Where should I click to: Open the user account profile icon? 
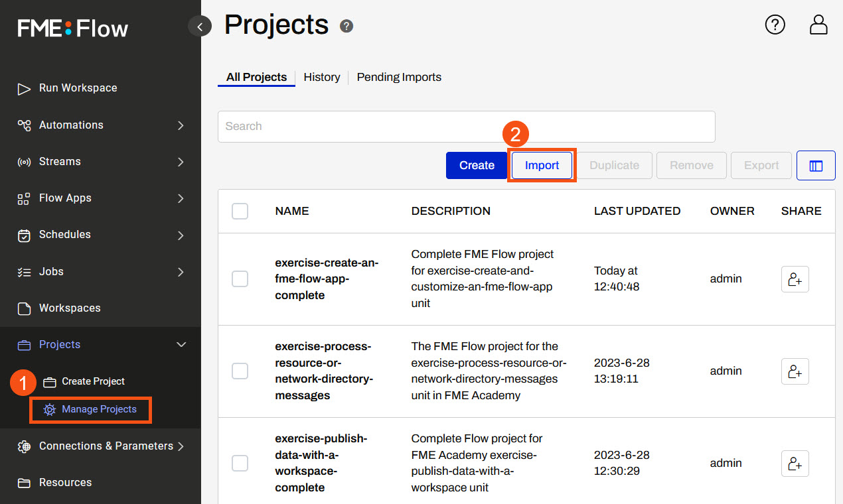[818, 25]
